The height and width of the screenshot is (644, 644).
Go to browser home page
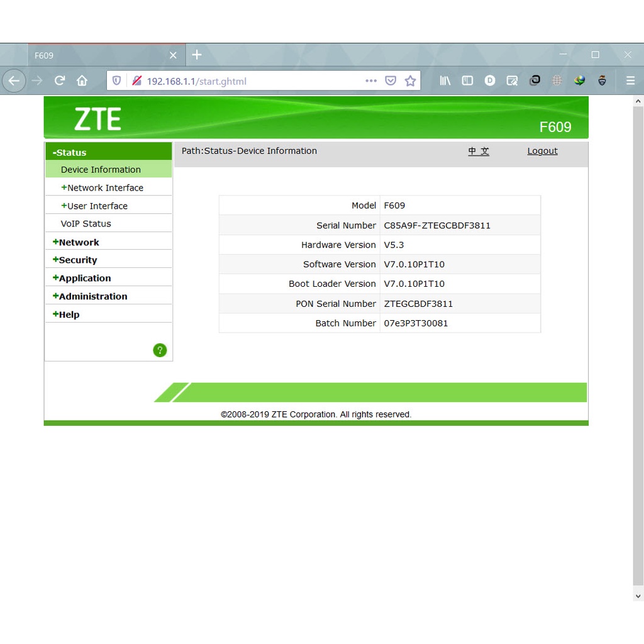[x=82, y=80]
